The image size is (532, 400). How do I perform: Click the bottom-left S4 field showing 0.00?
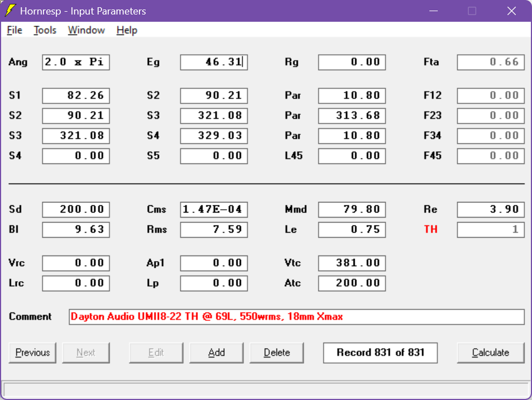[x=76, y=156]
